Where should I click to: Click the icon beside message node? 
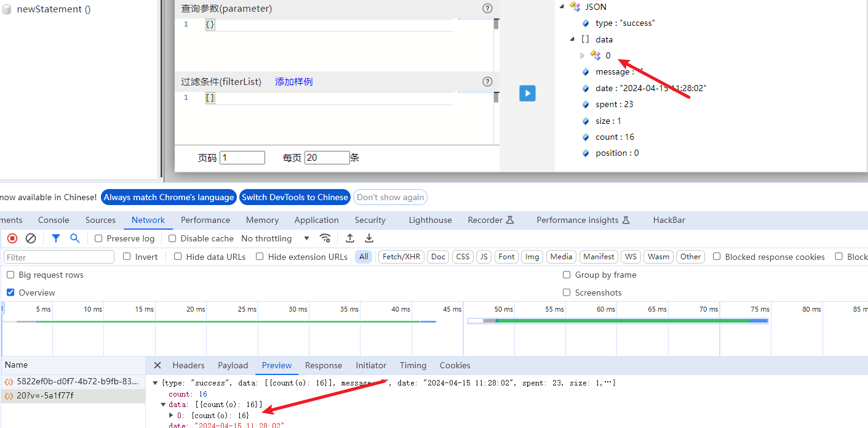586,72
